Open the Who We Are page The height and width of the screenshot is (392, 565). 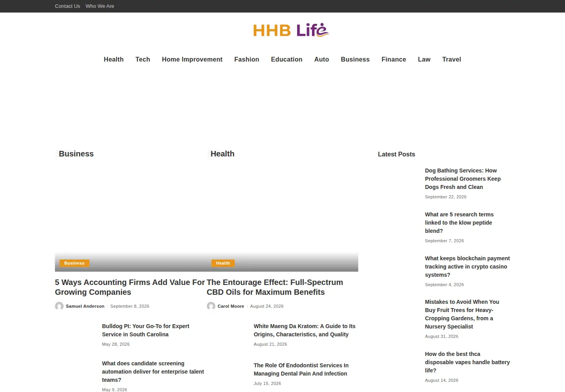[x=100, y=6]
